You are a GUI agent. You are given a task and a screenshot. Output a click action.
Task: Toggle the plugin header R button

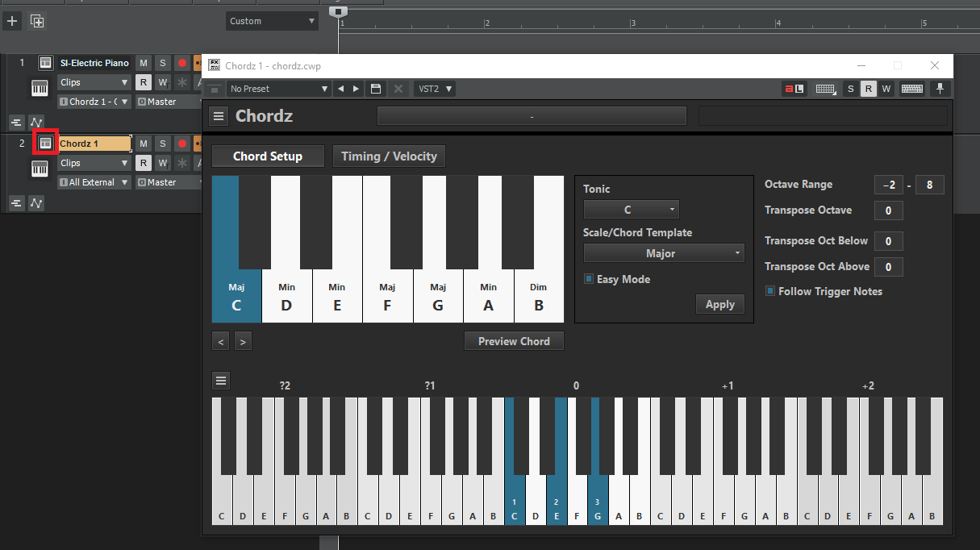tap(868, 89)
